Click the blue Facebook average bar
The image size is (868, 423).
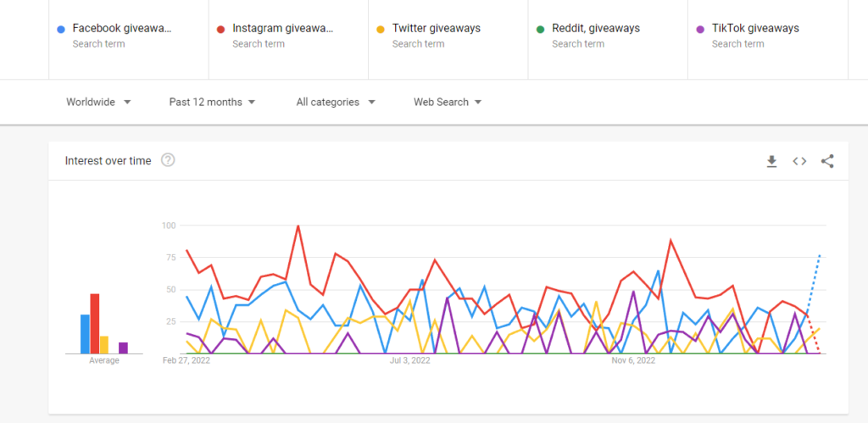85,334
